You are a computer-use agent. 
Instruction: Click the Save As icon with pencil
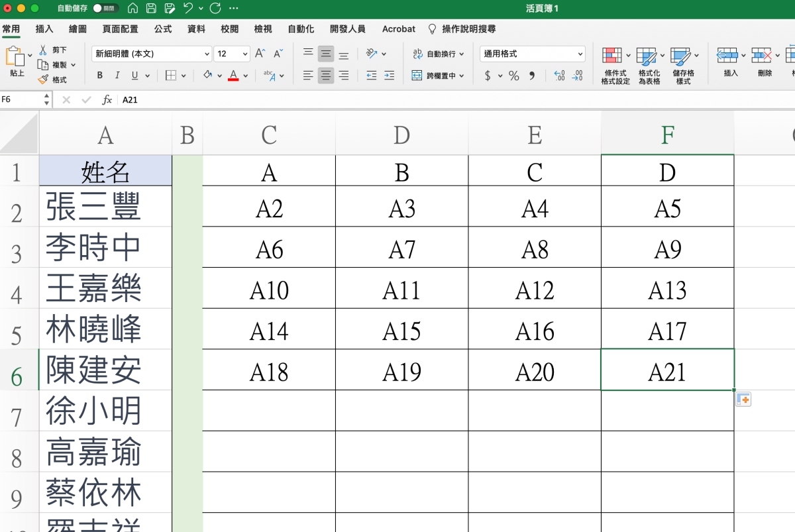(x=170, y=9)
